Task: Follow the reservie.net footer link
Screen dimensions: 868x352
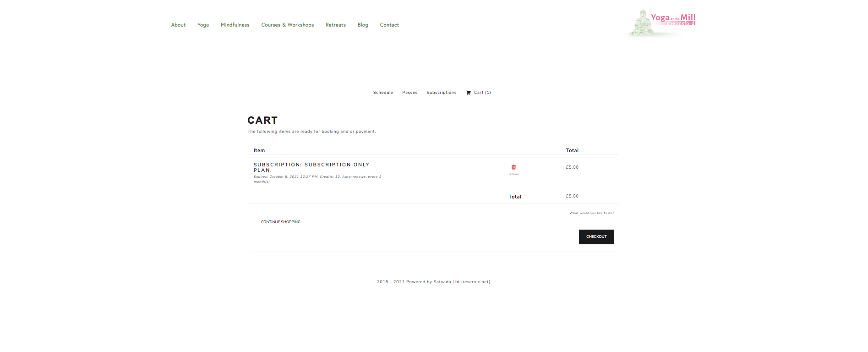Action: 475,282
